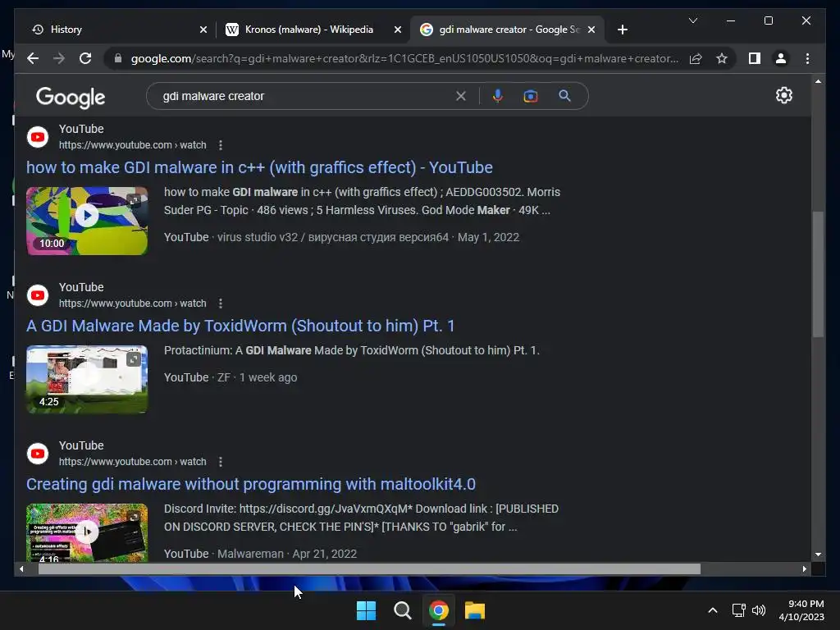Click the search query input field
This screenshot has height=630, width=840.
pos(305,96)
